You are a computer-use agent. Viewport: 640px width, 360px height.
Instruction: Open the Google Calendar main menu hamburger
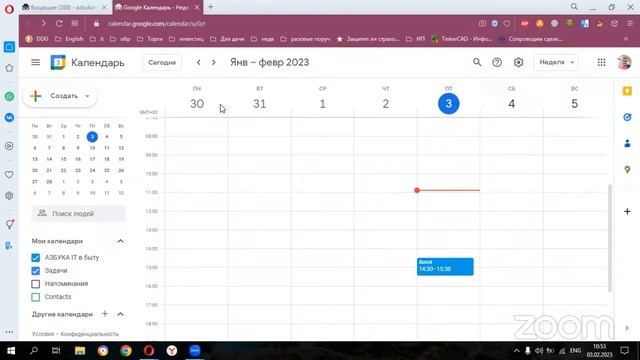[x=36, y=62]
